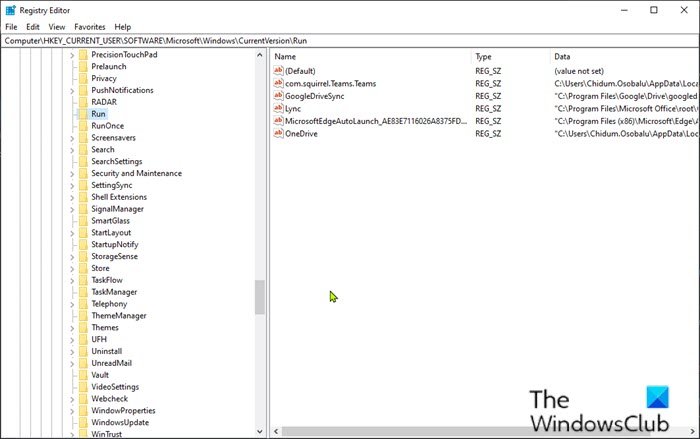Click the folder icon of Vault key
Viewport: 700px width, 439px height.
(83, 375)
